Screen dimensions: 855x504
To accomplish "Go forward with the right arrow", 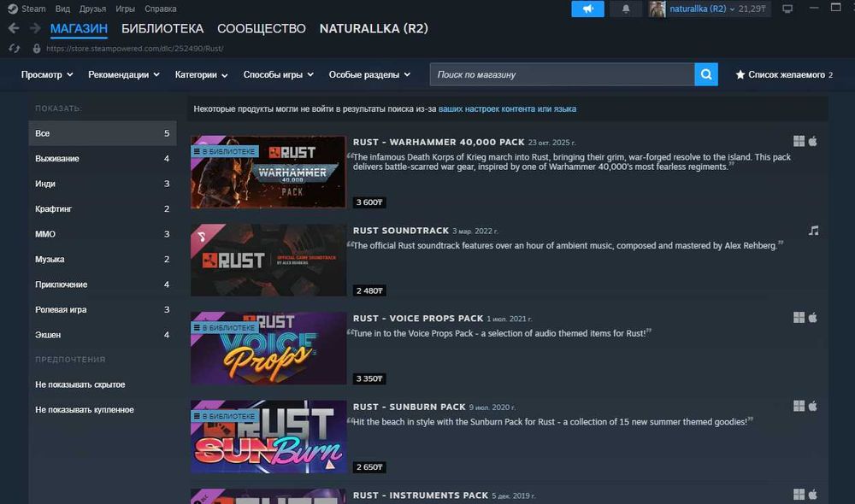I will 35,28.
